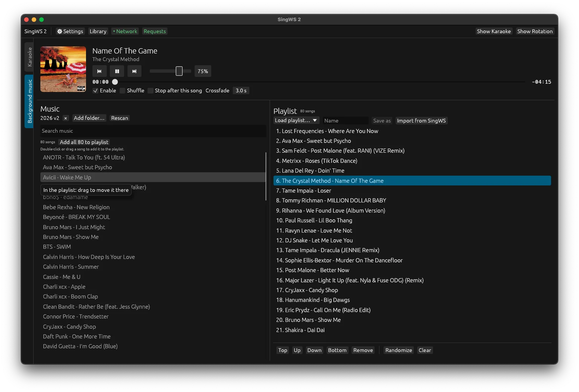Viewport: 579px width, 392px height.
Task: Click the 75% volume value
Action: pyautogui.click(x=203, y=71)
